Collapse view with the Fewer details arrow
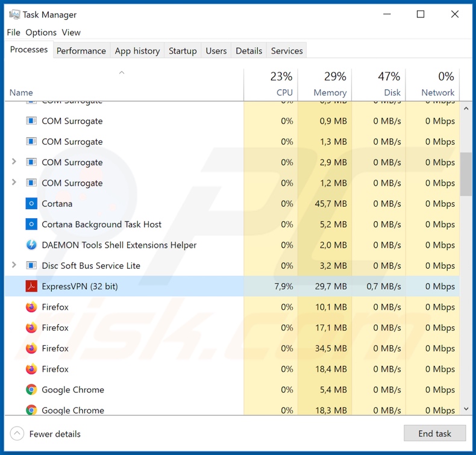The image size is (476, 455). (x=17, y=433)
